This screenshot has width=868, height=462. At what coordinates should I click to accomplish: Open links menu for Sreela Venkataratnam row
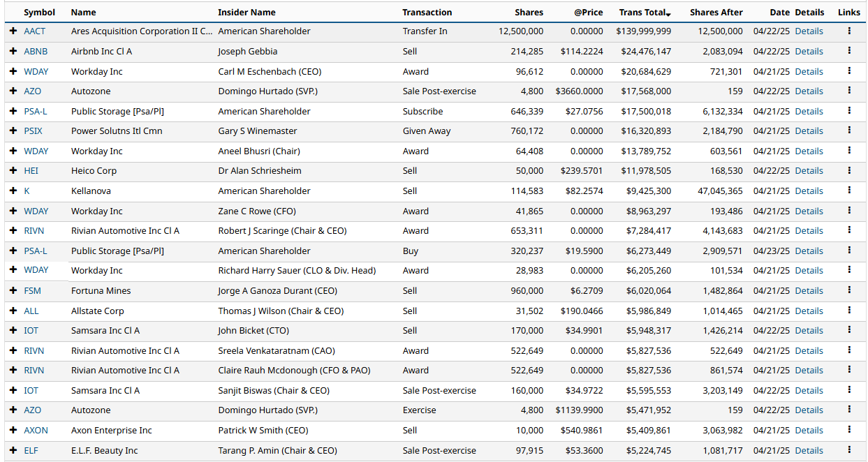(849, 350)
